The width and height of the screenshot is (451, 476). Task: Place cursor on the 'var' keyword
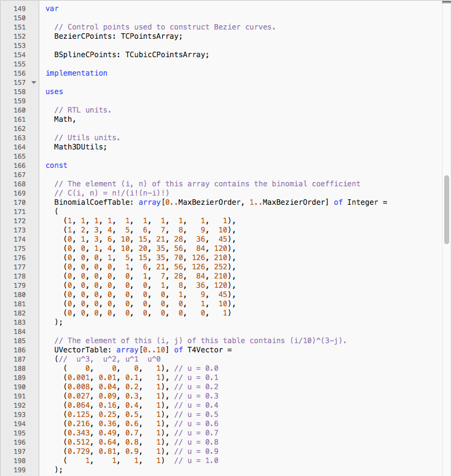(x=52, y=9)
